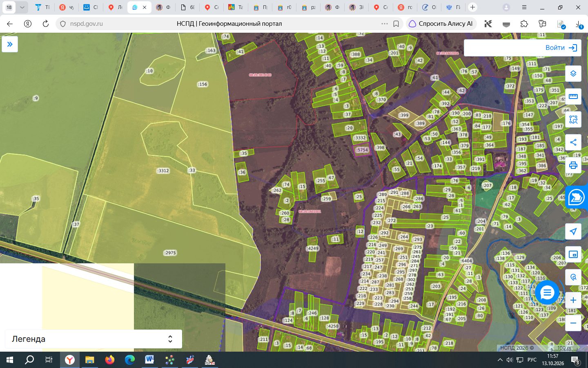Open Windows taskbar search
588x368 pixels.
[x=29, y=360]
